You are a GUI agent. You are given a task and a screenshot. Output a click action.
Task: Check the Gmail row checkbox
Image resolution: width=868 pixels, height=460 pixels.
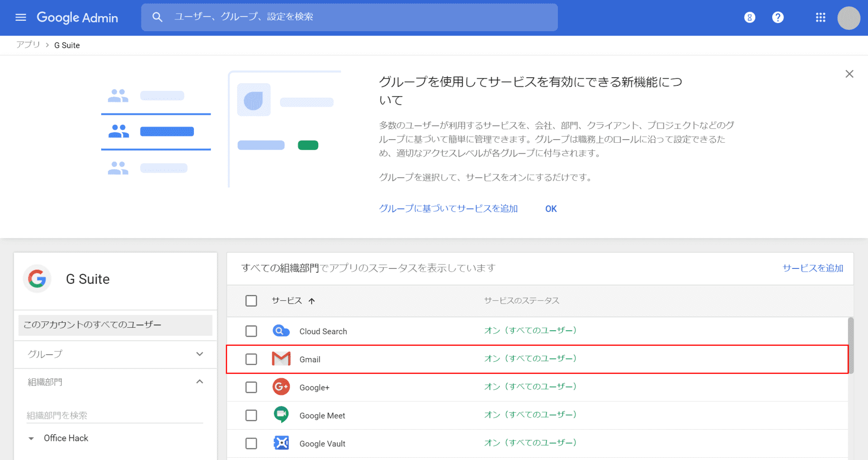point(251,359)
